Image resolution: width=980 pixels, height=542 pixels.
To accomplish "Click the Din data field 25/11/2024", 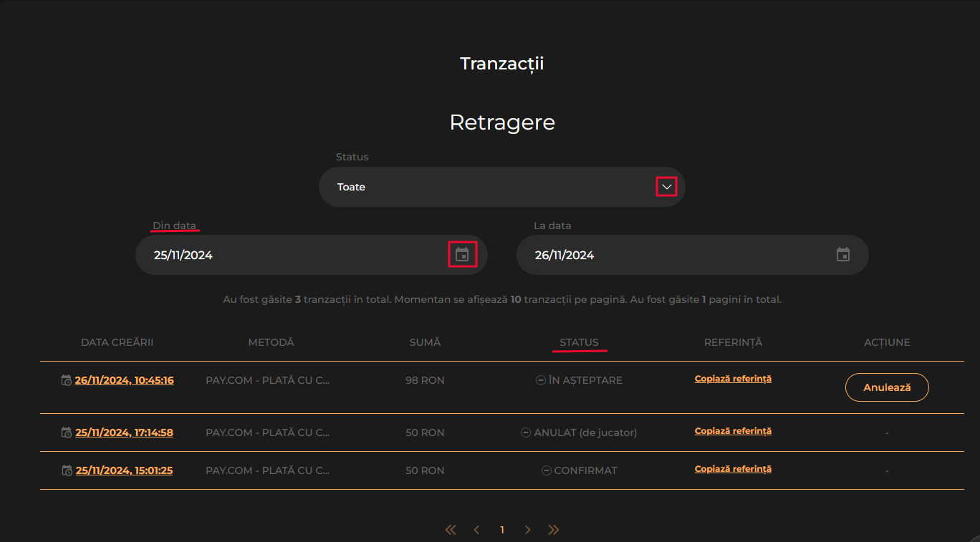I will pyautogui.click(x=311, y=255).
